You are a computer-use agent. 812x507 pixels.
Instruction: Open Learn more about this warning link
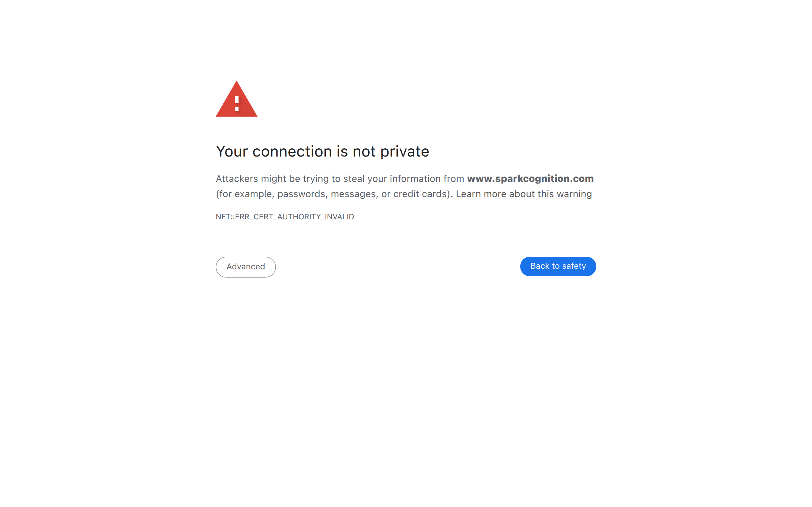click(524, 194)
